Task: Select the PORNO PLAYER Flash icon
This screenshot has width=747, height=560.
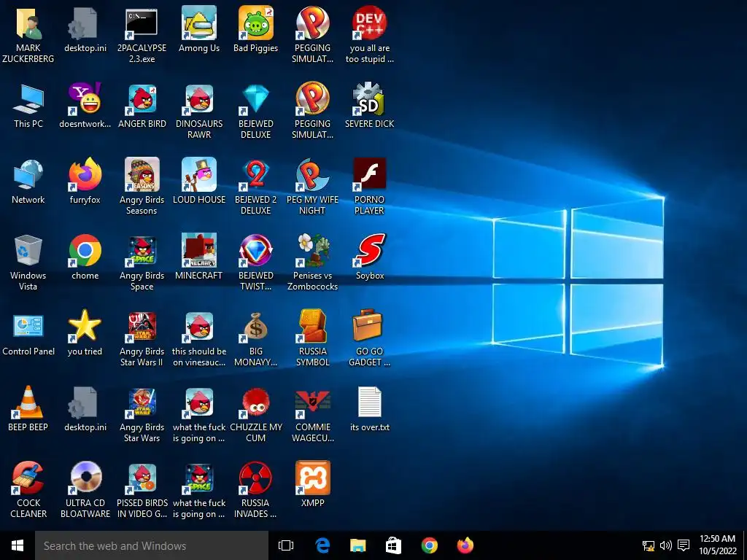Action: 369,174
